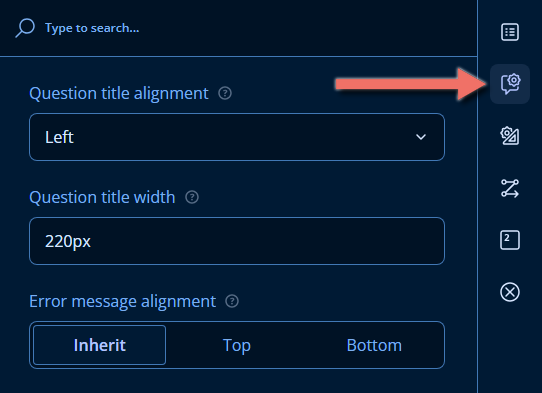Select Bottom error message alignment
This screenshot has height=393, width=542.
point(374,345)
